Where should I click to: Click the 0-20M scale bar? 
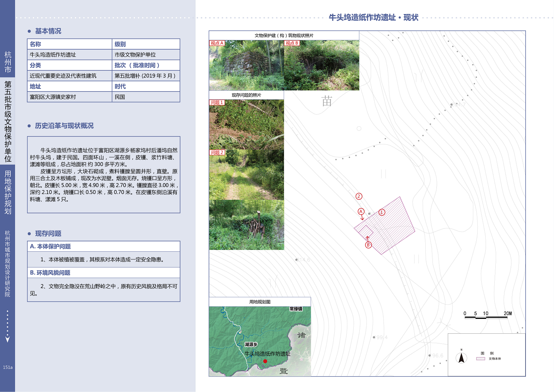tap(486, 317)
